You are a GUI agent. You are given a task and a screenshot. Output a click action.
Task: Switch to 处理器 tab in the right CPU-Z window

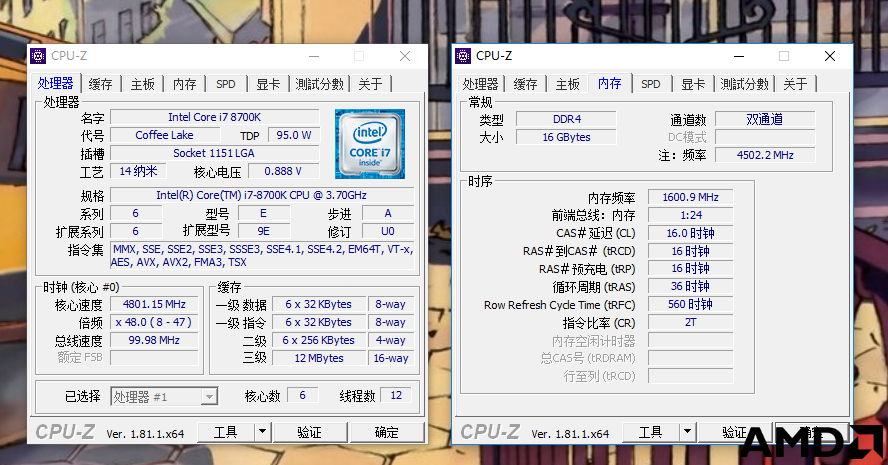coord(480,84)
